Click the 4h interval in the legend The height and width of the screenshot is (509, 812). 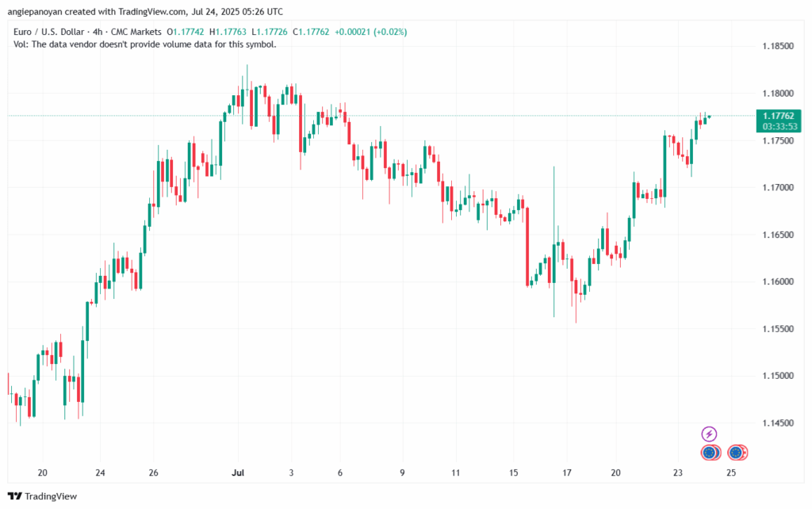[x=98, y=32]
